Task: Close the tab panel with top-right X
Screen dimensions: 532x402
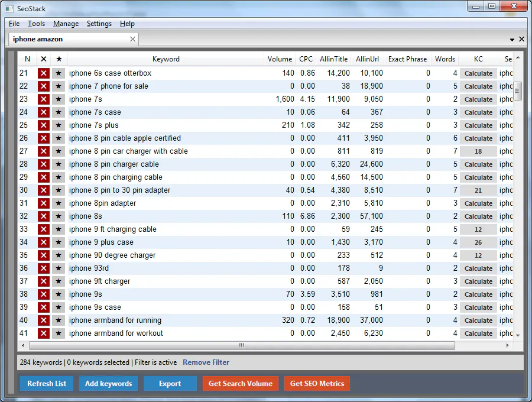Action: (522, 39)
